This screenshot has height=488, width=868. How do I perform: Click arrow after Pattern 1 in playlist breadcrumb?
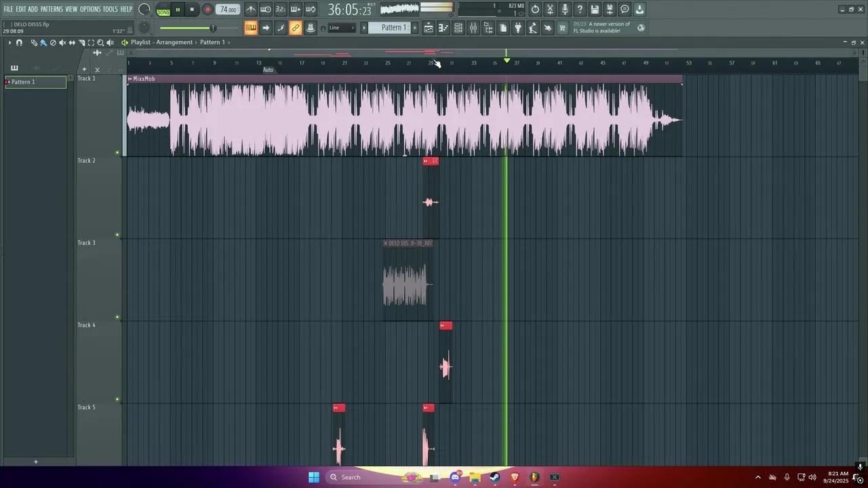coord(229,43)
